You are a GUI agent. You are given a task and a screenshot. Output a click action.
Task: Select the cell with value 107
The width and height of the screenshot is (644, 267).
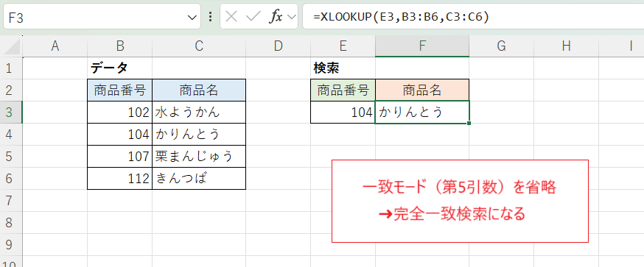(x=120, y=157)
